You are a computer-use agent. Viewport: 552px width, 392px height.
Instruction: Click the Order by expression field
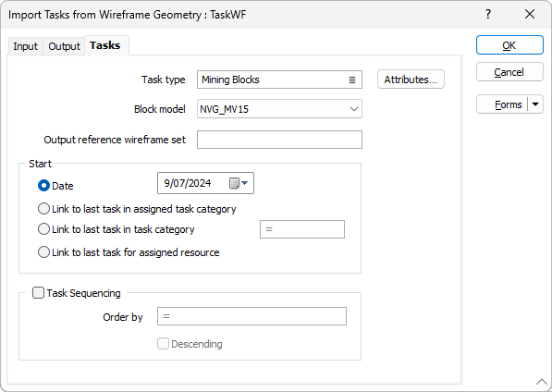pos(251,316)
